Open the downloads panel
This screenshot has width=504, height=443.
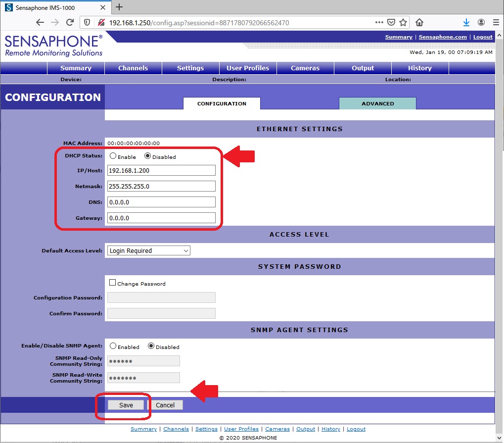[x=466, y=22]
